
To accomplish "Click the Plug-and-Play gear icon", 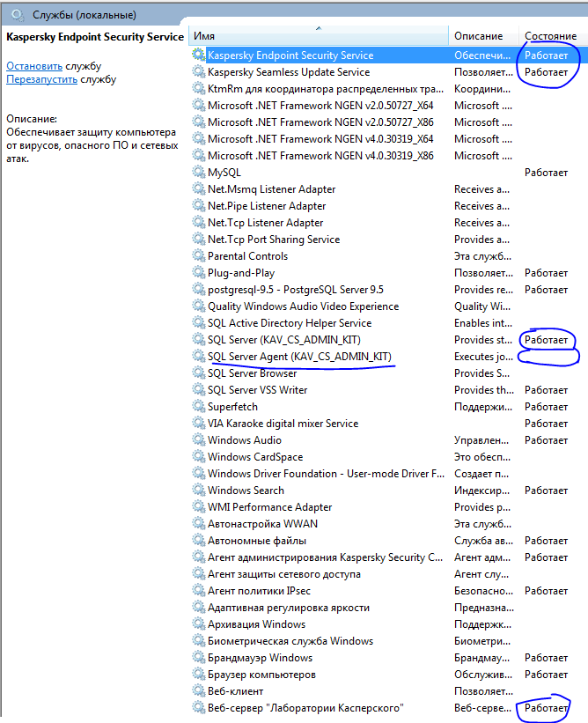I will click(199, 272).
